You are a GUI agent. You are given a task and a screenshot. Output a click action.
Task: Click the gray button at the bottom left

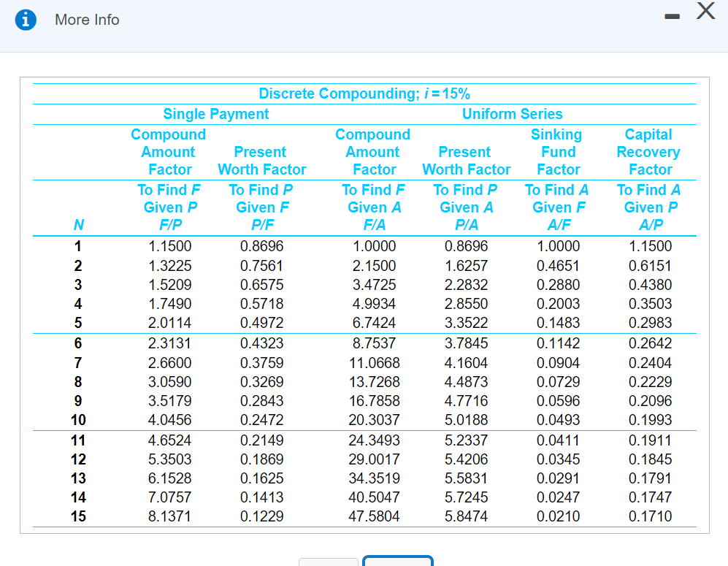click(x=329, y=562)
